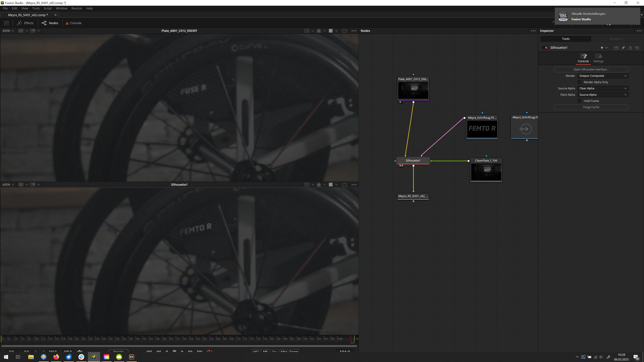This screenshot has height=362, width=644.
Task: Enable the Hold Frame checkbox
Action: (579, 101)
